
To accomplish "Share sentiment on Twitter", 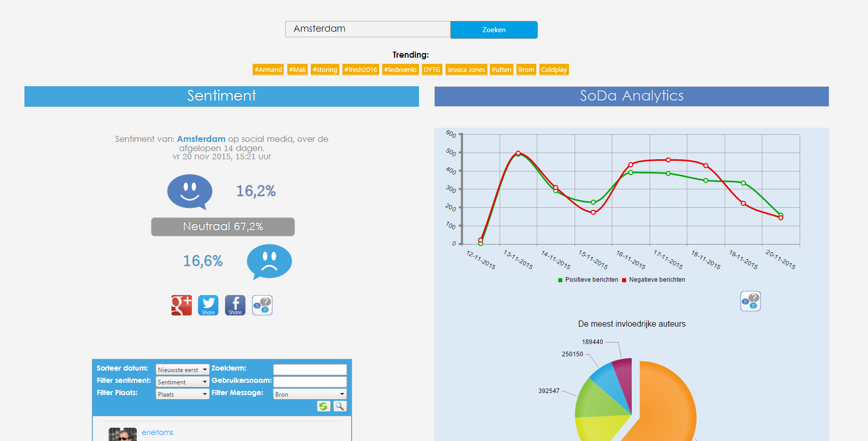I will tap(208, 305).
